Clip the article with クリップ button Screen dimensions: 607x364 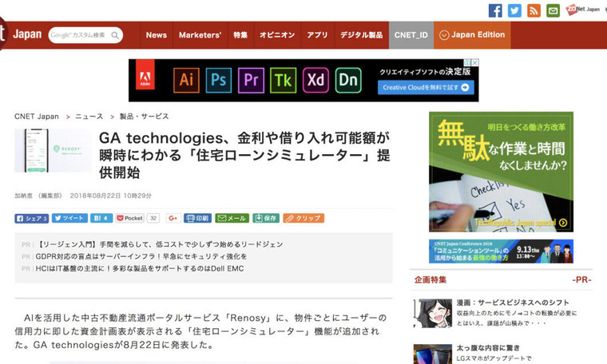pos(303,218)
